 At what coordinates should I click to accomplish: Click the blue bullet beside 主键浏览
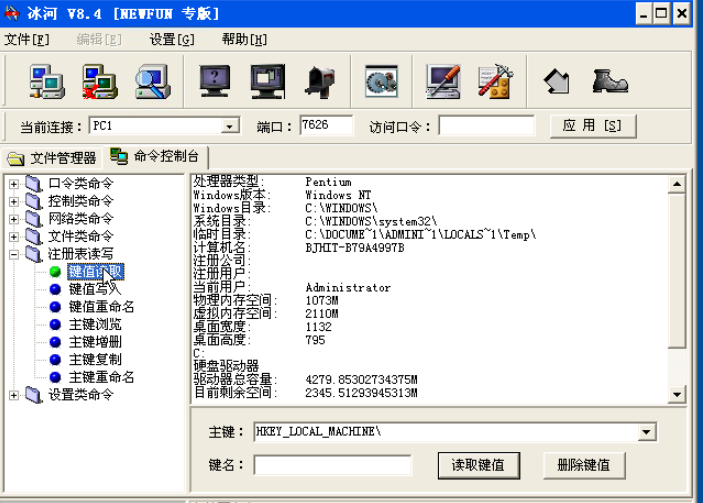pyautogui.click(x=55, y=324)
